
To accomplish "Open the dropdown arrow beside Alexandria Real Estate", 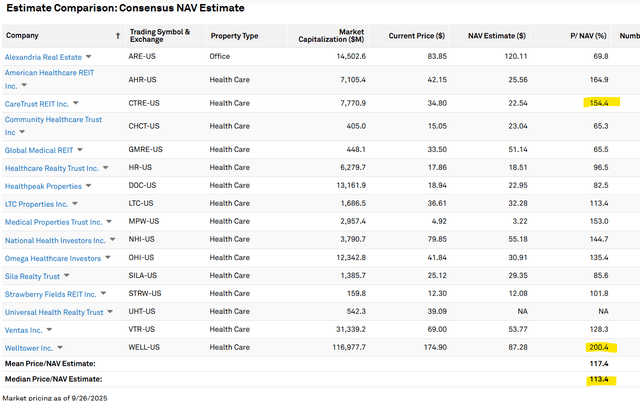I will [x=89, y=57].
